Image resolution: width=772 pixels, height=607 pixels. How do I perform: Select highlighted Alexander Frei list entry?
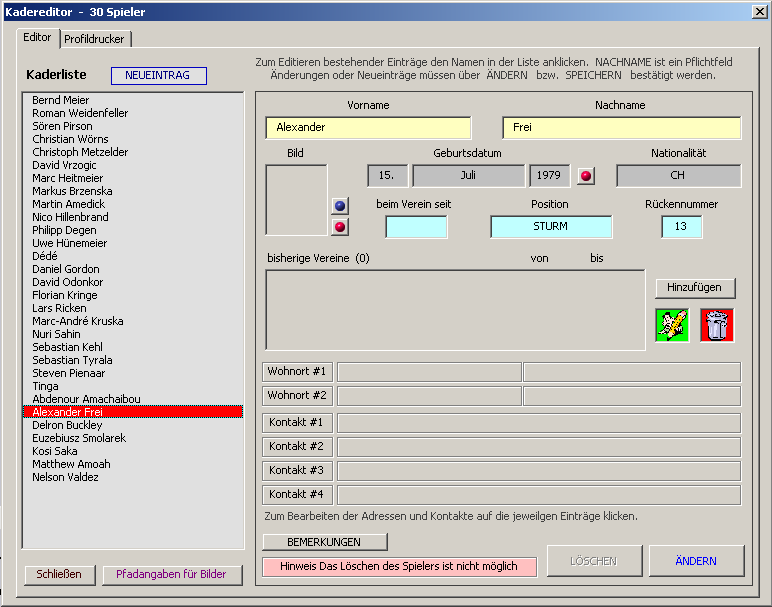click(x=133, y=412)
